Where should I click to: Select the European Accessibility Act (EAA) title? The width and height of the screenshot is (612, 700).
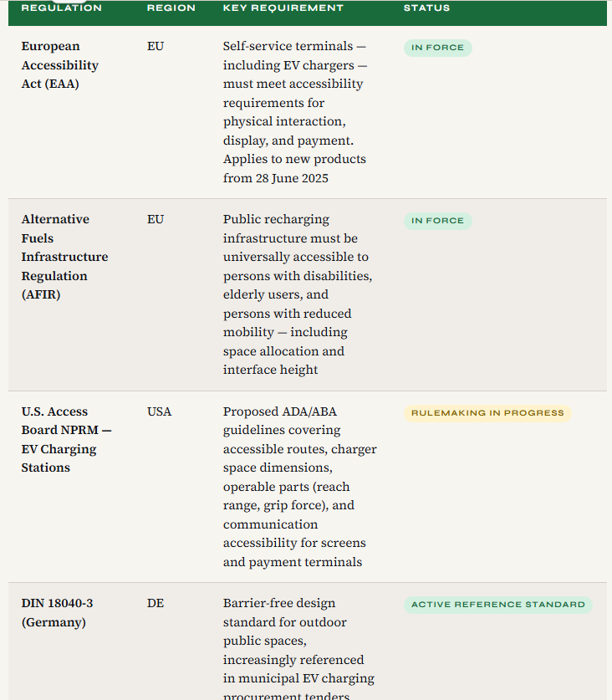[59, 65]
